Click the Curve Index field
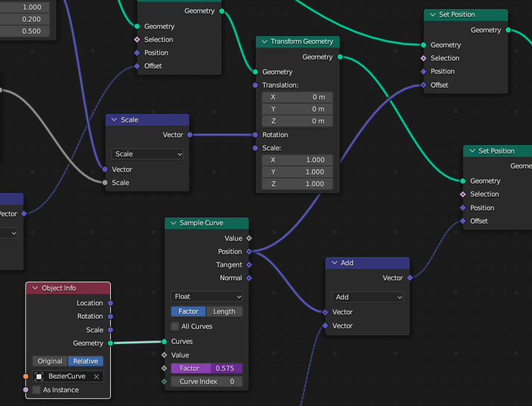Screen dimensions: 532x406 click(207, 381)
